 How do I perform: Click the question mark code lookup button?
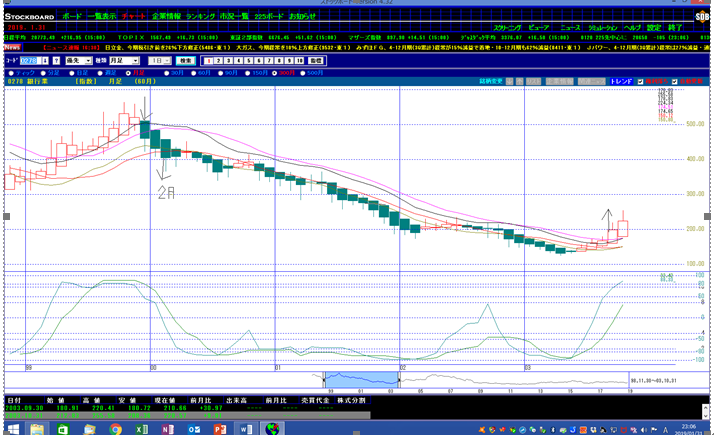click(x=56, y=61)
